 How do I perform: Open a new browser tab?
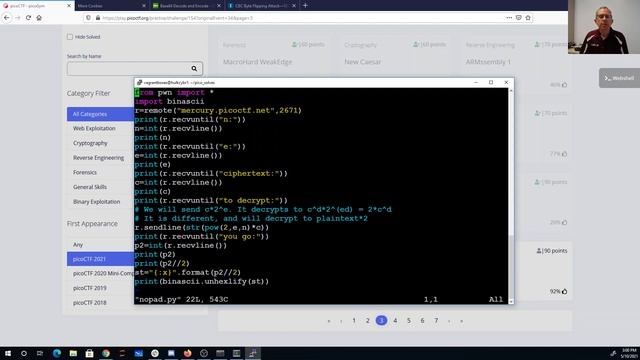(x=305, y=5)
